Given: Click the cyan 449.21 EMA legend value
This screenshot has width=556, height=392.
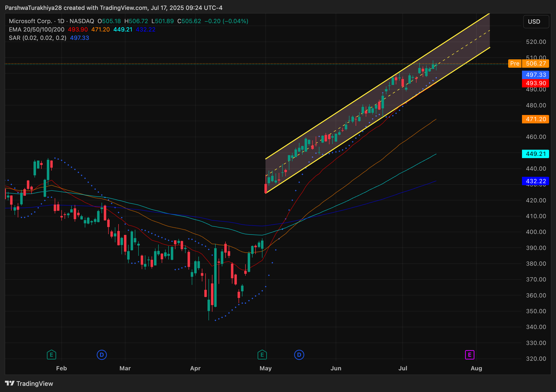Looking at the screenshot, I should click(123, 30).
